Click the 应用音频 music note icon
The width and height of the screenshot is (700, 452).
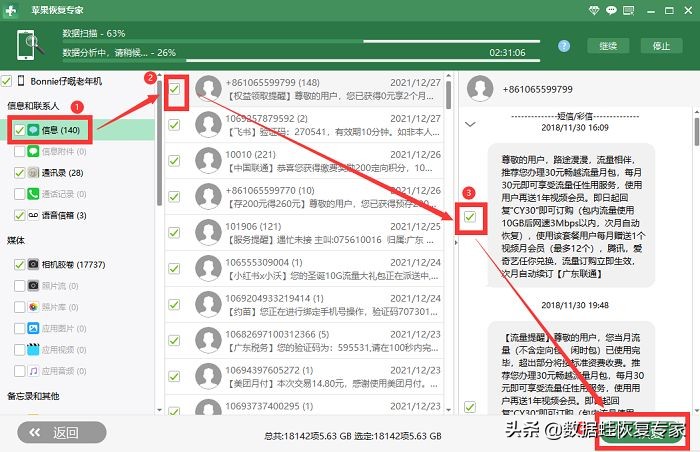33,371
